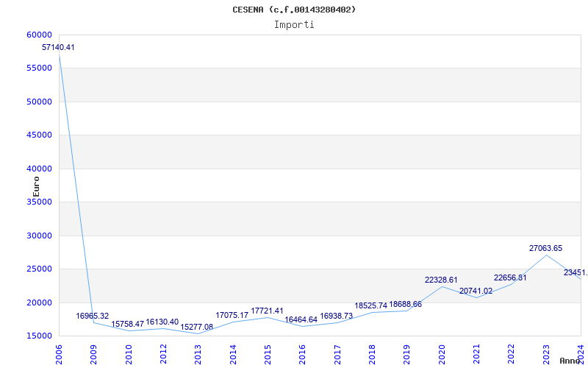Click the 2010 x-axis year label
The height and width of the screenshot is (368, 588).
(x=129, y=355)
